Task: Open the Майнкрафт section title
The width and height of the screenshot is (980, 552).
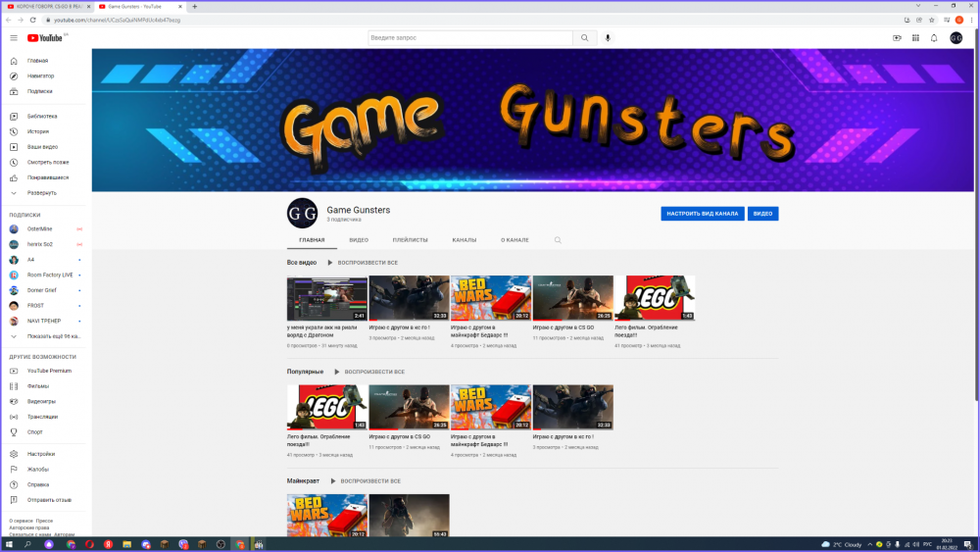Action: click(x=303, y=481)
